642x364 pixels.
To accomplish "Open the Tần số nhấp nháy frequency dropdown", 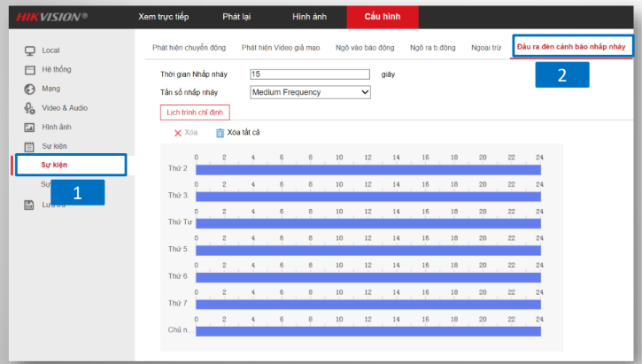I will [x=310, y=91].
